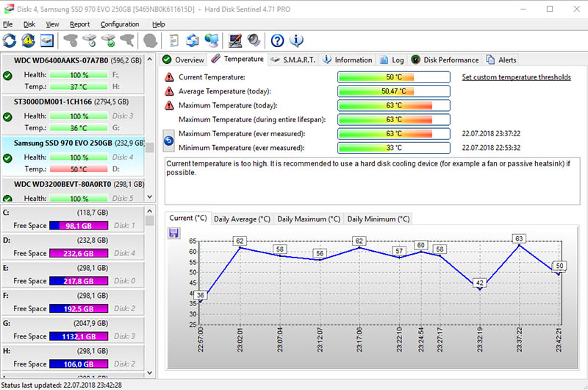Click the blue info 'i' toolbar icon
Viewport: 588px width, 390px height.
(x=296, y=40)
